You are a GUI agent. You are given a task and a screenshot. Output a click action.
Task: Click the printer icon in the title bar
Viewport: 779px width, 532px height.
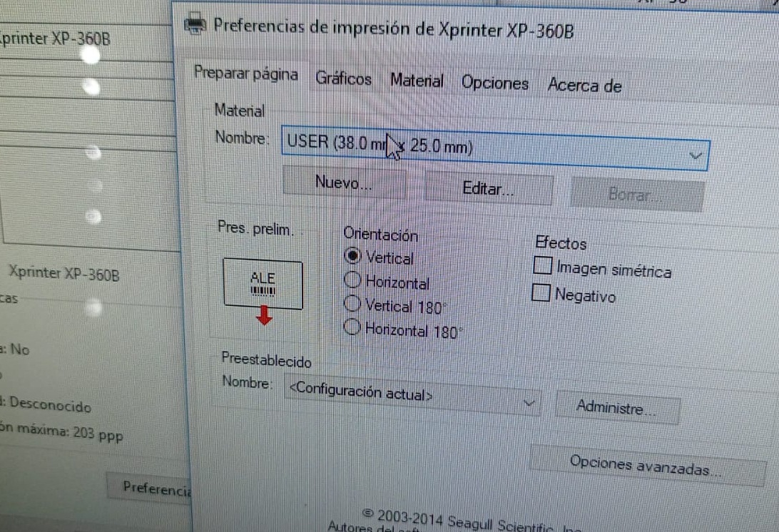tap(195, 24)
